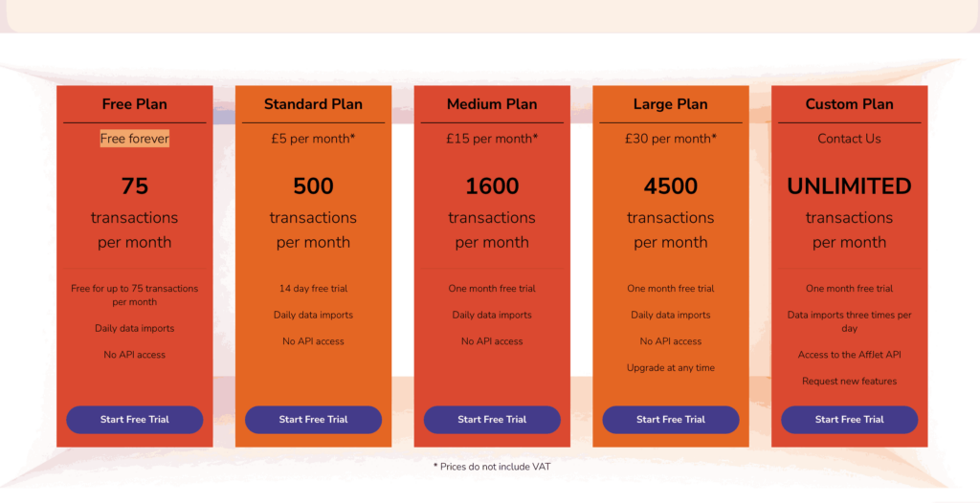This screenshot has width=980, height=503.
Task: Click the £5 per month price
Action: [x=313, y=139]
